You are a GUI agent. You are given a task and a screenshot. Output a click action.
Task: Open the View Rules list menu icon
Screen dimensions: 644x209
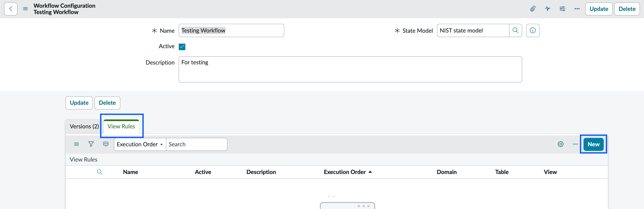[76, 144]
